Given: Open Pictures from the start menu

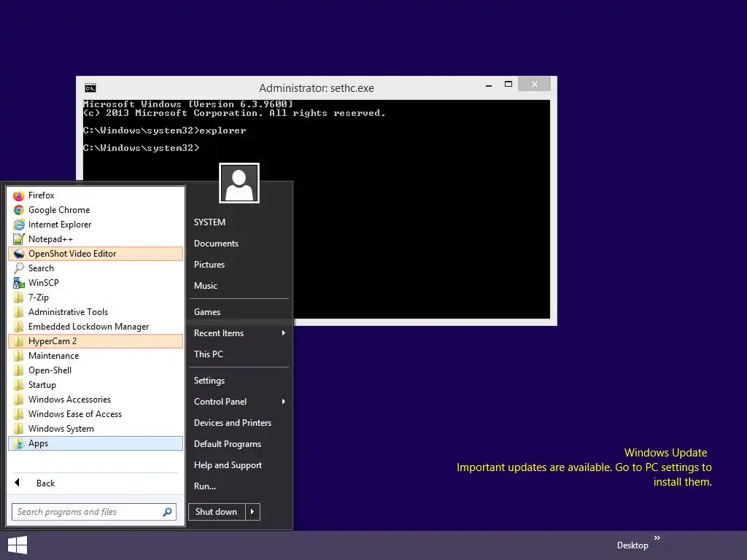Looking at the screenshot, I should tap(239, 265).
